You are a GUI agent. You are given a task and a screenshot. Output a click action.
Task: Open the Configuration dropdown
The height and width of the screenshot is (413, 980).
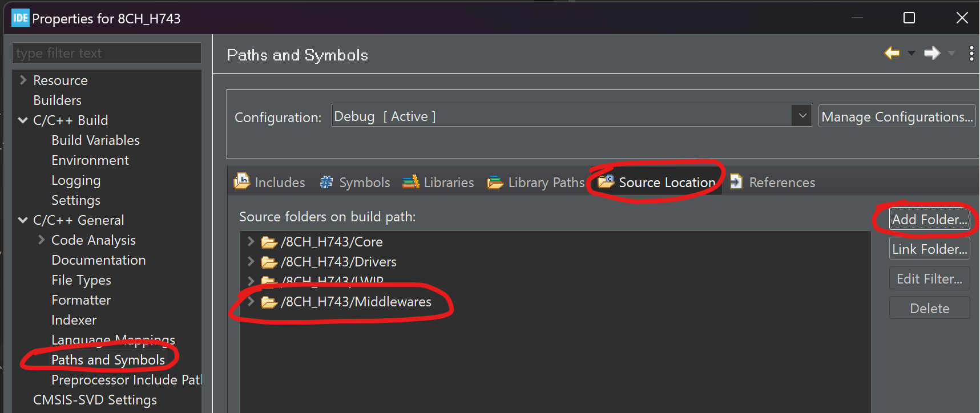point(802,116)
